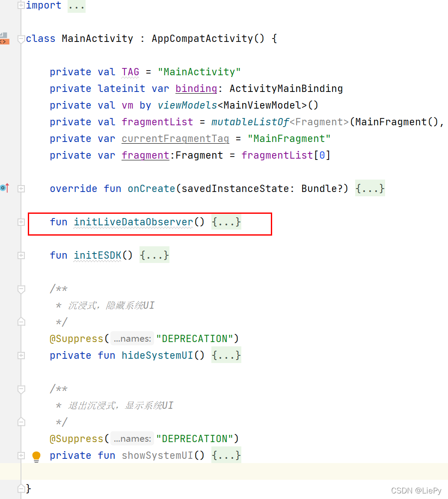Screen dimensions: 448x499
Task: Expand the folded body of initLiveDataObserver
Action: (x=226, y=222)
